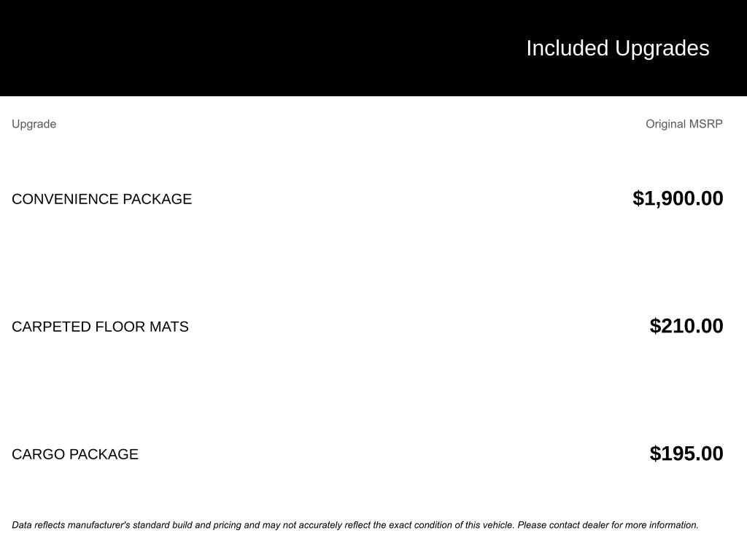
Task: Click the word 'PACKAGE' in CONVENIENCE PACKAGE
Action: 157,199
